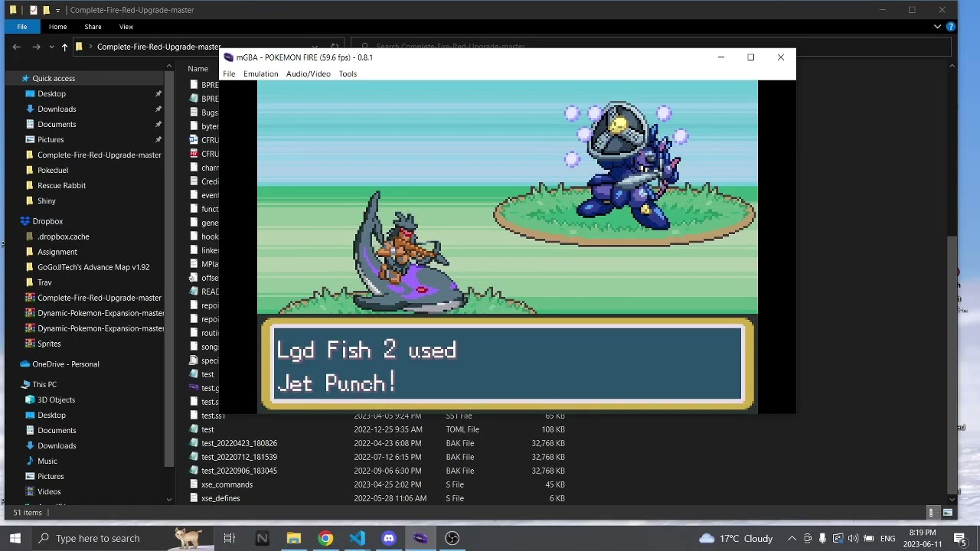
Task: Click the Name column header
Action: point(198,68)
